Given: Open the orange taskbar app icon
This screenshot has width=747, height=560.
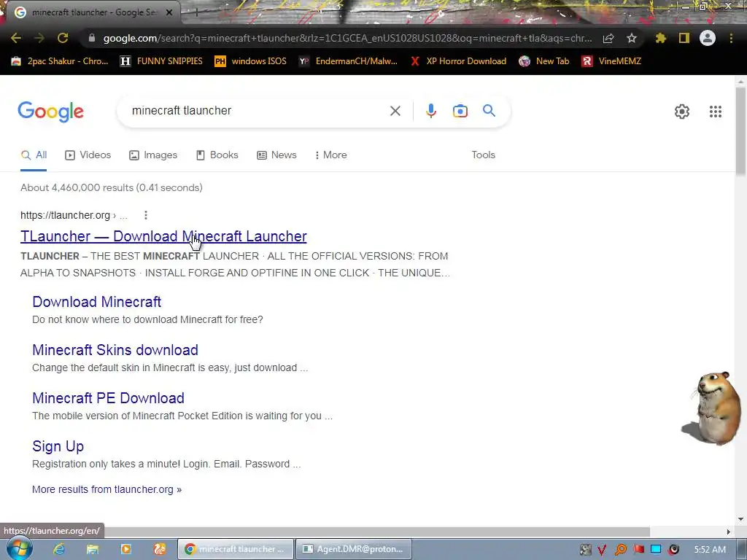Looking at the screenshot, I should tap(160, 549).
